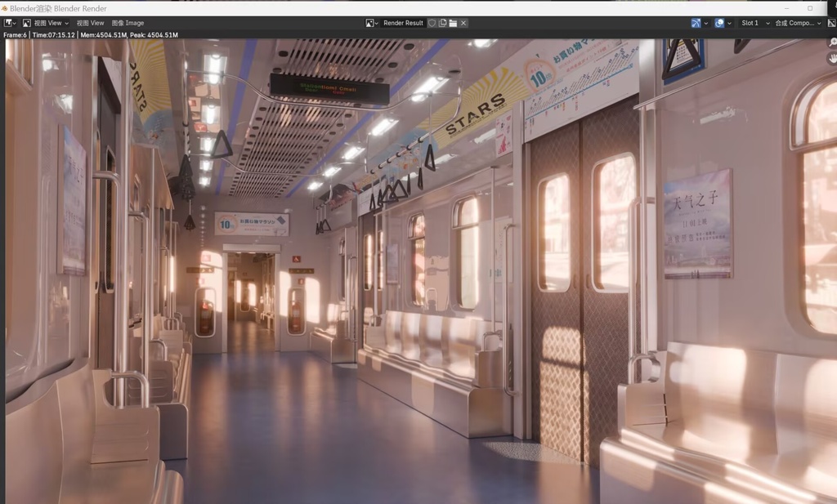Toggle the overlays icon
Image resolution: width=837 pixels, height=504 pixels.
click(x=719, y=23)
